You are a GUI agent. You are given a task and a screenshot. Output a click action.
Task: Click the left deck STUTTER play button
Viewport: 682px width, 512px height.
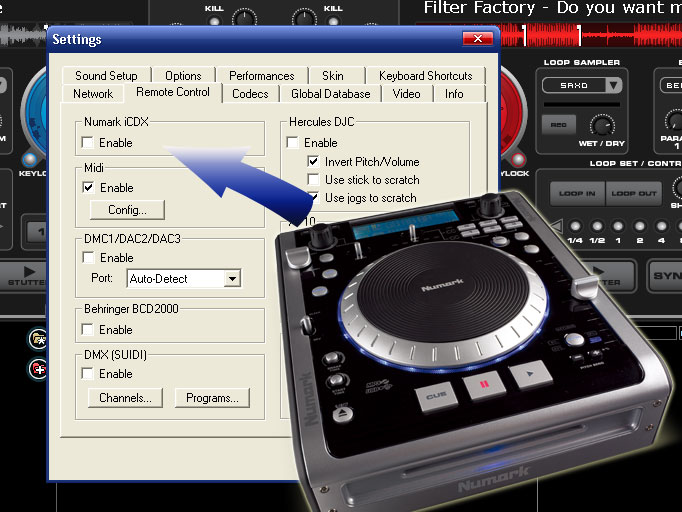point(23,276)
